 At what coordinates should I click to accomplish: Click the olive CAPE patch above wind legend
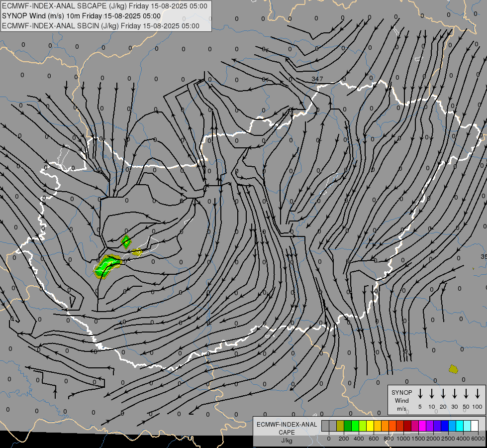(454, 369)
